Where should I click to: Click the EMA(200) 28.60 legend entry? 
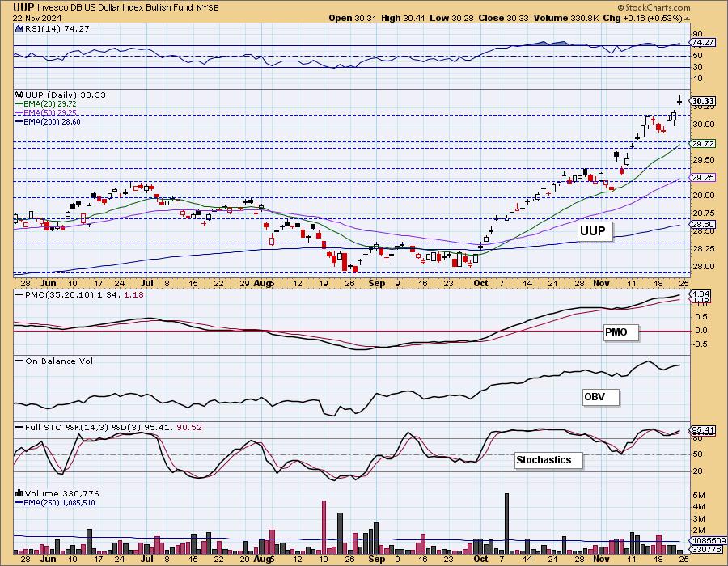pos(48,121)
